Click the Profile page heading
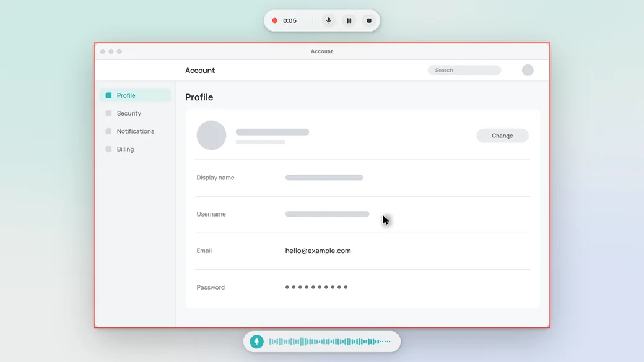Viewport: 644px width, 362px height. click(199, 97)
